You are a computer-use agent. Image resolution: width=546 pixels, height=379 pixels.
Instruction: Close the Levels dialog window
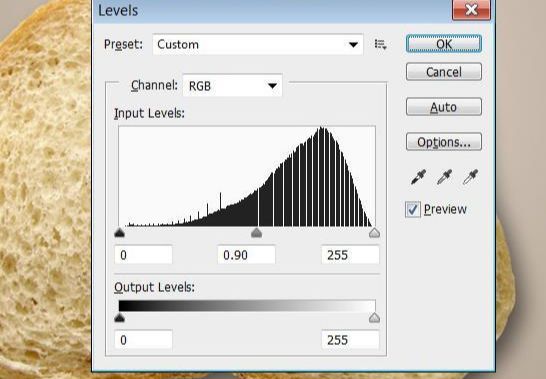point(471,10)
